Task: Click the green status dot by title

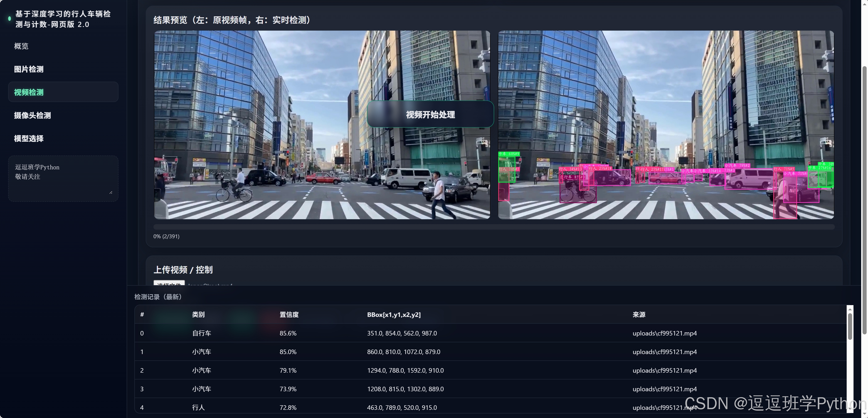Action: tap(10, 19)
